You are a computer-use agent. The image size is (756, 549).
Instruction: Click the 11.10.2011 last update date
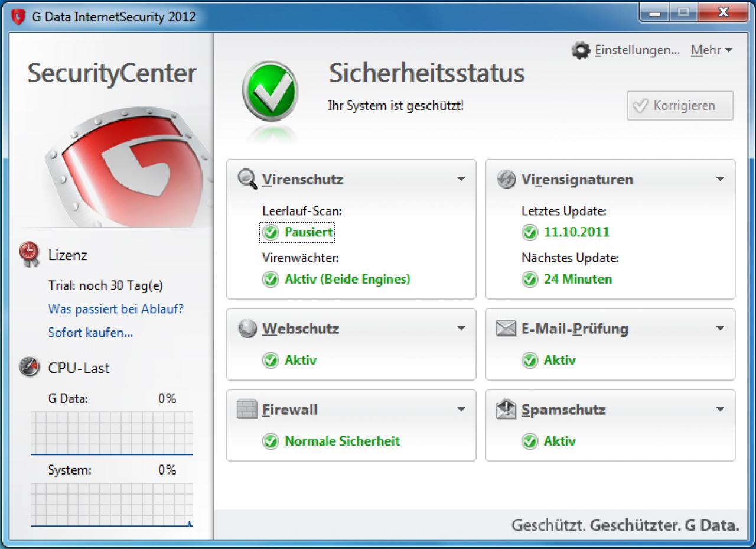(x=576, y=233)
